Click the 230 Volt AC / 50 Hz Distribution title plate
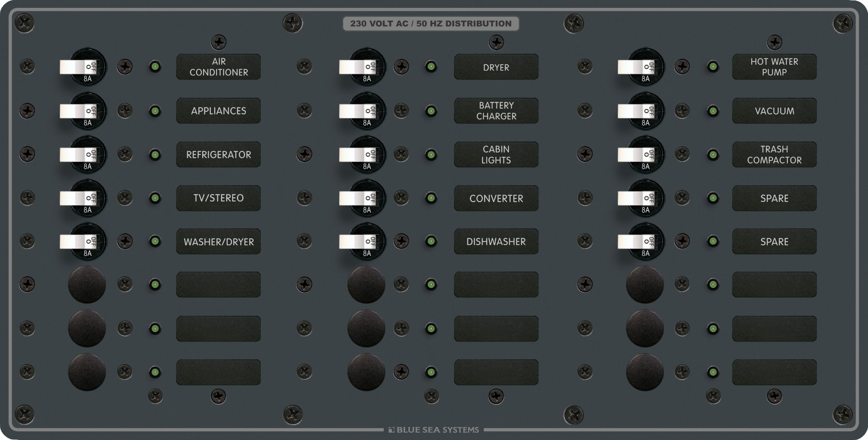The image size is (868, 440). (431, 23)
